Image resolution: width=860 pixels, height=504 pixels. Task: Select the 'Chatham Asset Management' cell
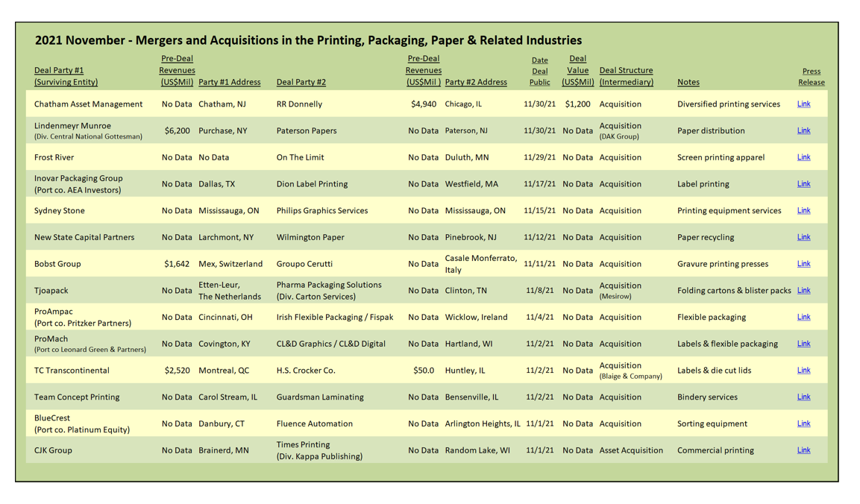(88, 104)
